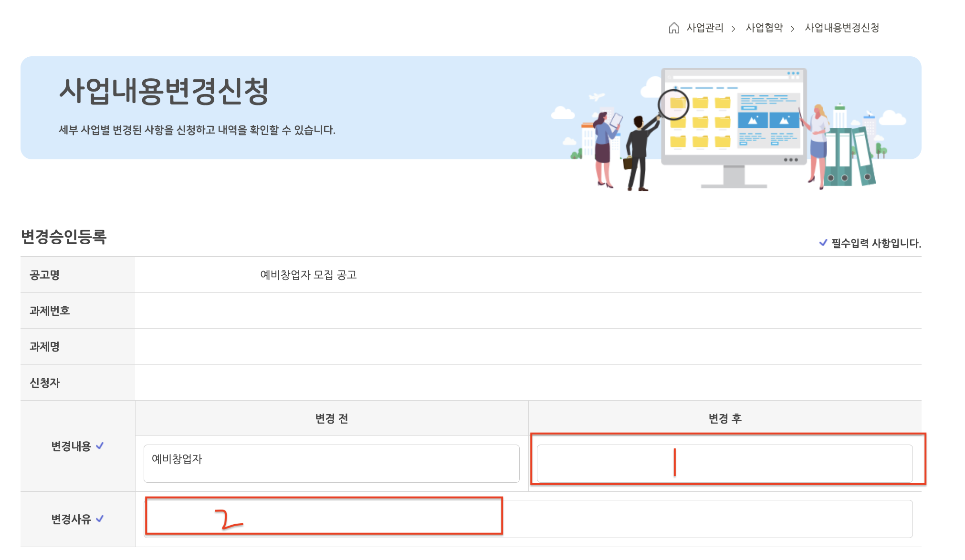965x560 pixels.
Task: Click the 사업내용변경신청 page title
Action: click(164, 91)
